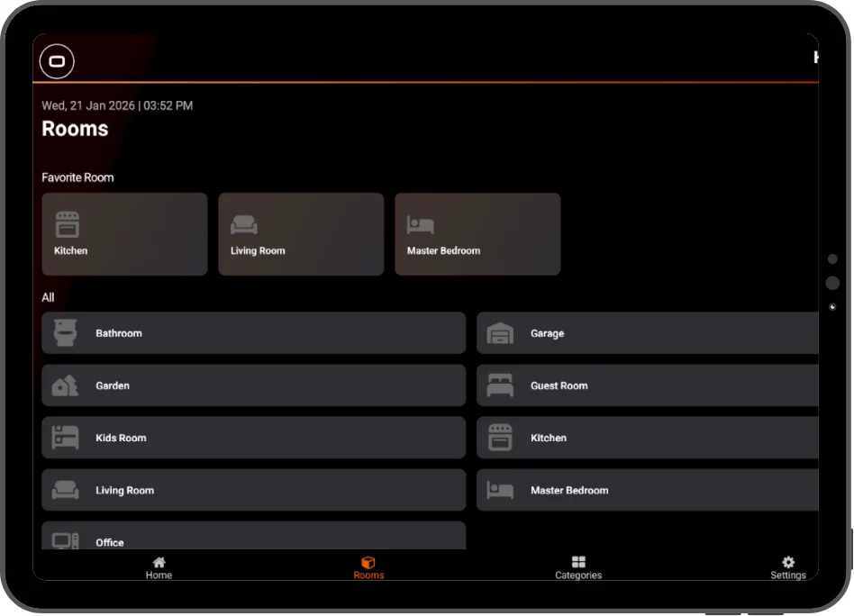Open the Office room row

tap(254, 535)
